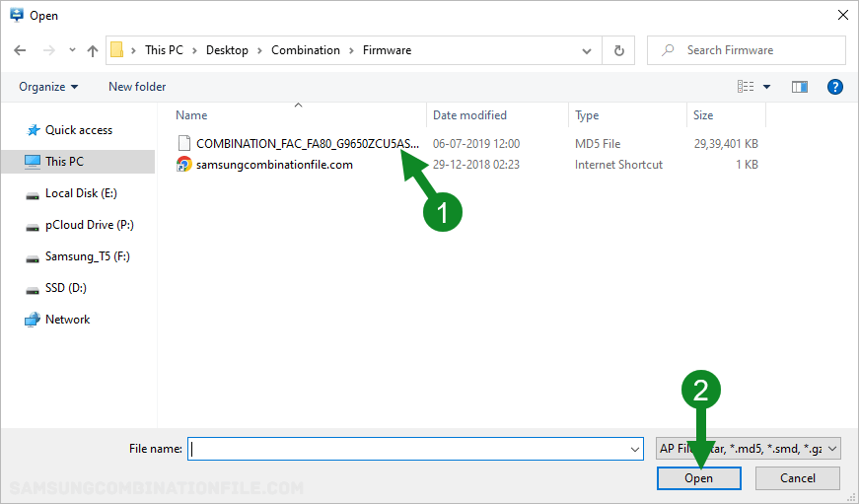Image resolution: width=859 pixels, height=504 pixels.
Task: Go up one folder level
Action: pyautogui.click(x=93, y=50)
